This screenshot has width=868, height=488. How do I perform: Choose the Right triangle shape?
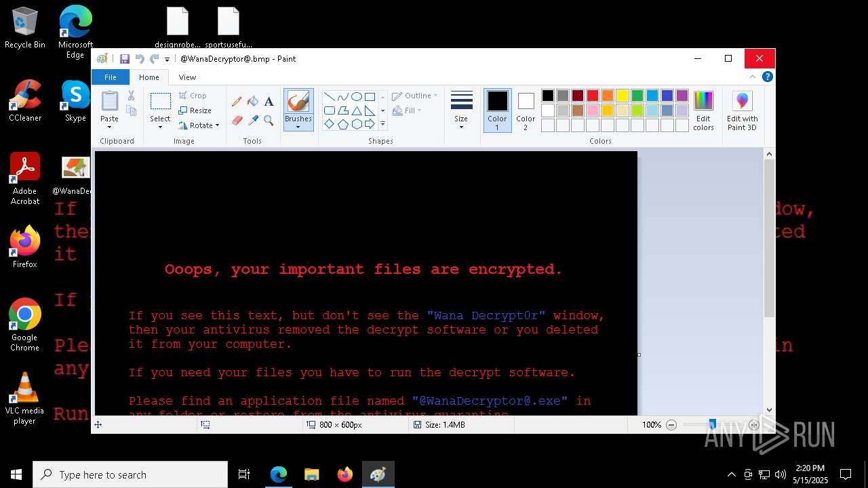click(x=370, y=110)
